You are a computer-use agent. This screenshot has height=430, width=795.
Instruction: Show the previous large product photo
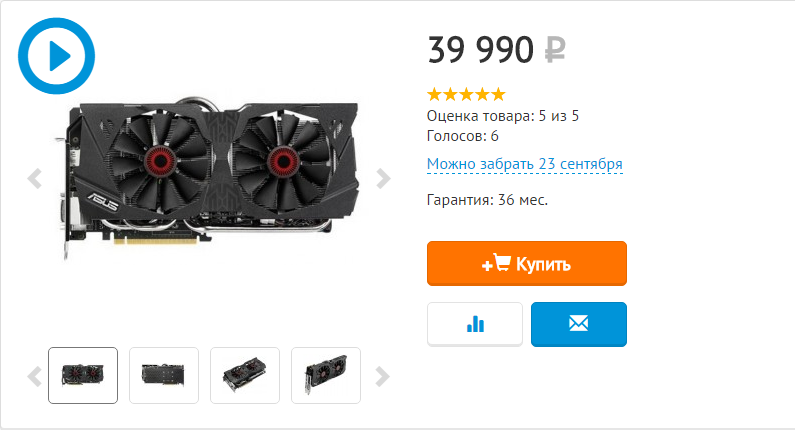[34, 178]
